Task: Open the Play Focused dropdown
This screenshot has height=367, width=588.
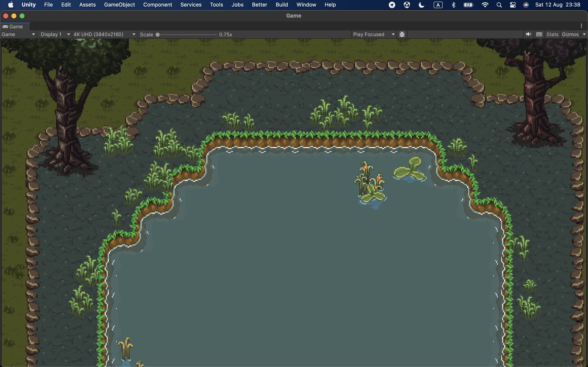Action: coord(373,34)
